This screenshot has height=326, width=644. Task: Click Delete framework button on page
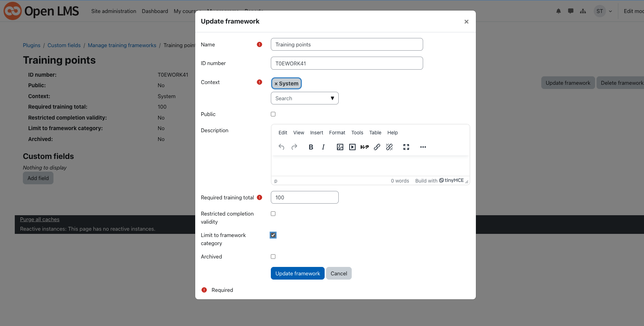(621, 83)
